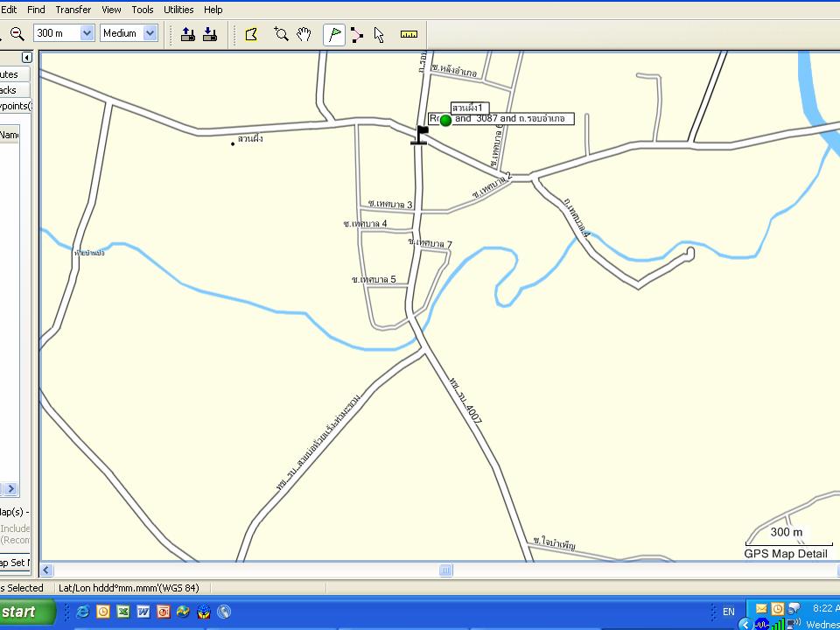Collapse the left side panel arrow

pos(26,58)
